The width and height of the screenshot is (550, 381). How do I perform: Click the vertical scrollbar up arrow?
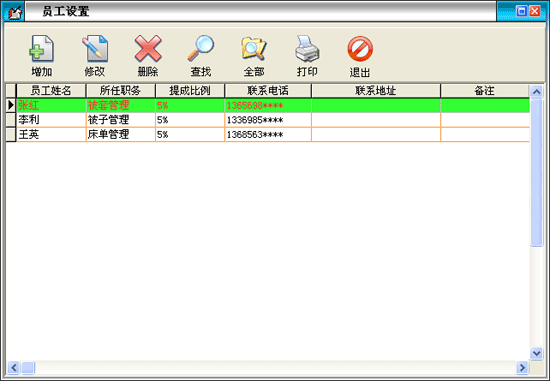coord(536,92)
